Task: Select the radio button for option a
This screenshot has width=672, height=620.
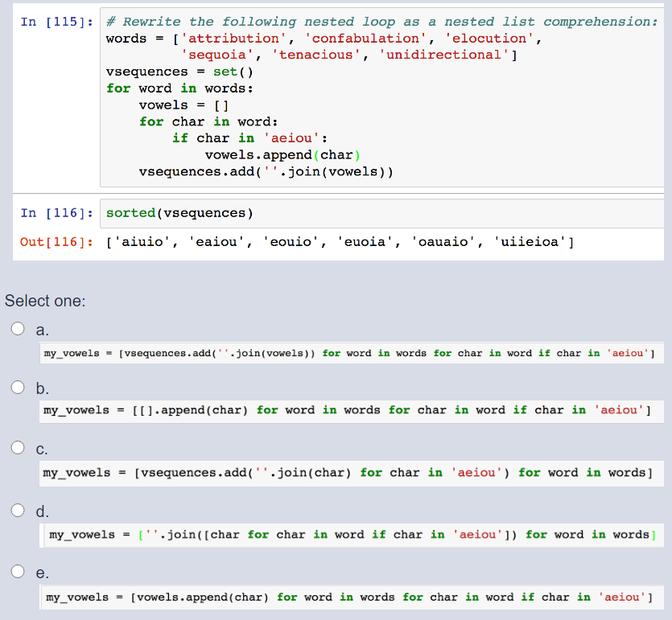Action: pyautogui.click(x=17, y=327)
